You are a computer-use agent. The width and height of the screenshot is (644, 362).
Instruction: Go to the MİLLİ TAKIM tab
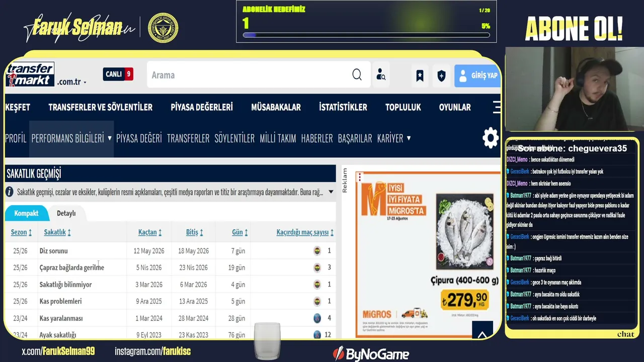[278, 138]
